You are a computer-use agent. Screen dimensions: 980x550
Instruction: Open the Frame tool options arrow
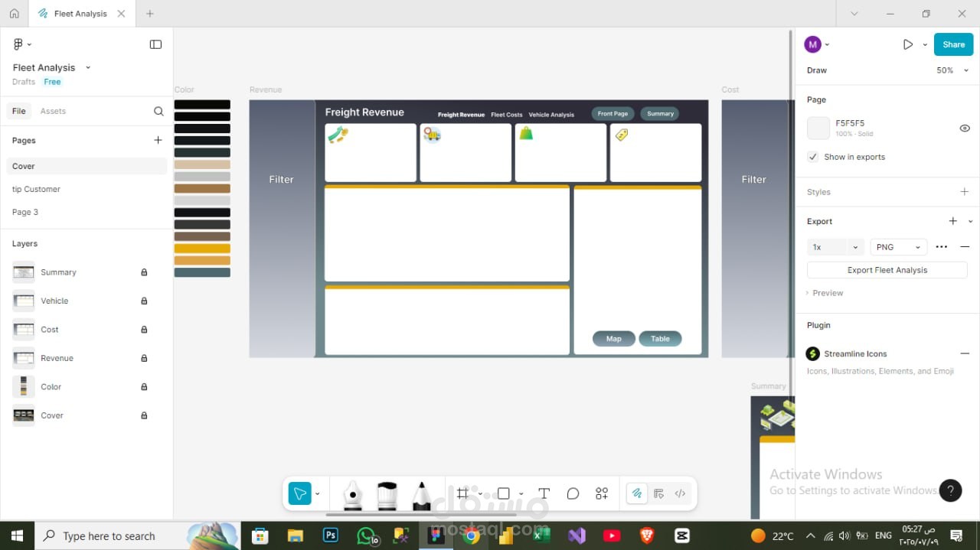[480, 493]
